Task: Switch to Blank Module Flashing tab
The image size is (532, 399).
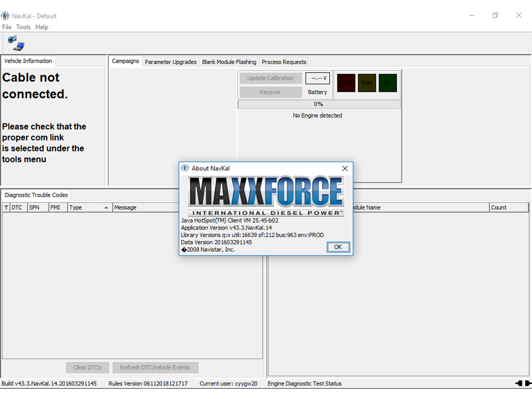Action: click(x=229, y=62)
